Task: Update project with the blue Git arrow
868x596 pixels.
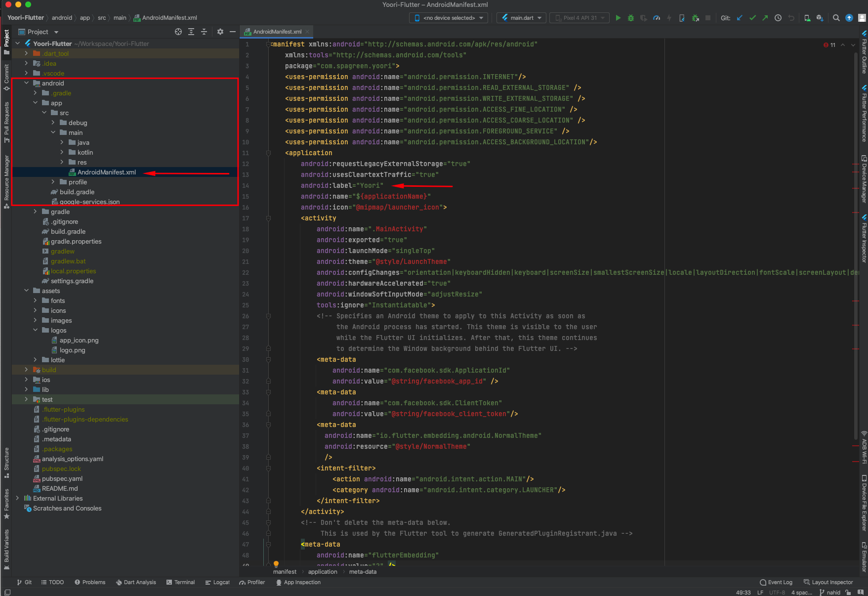Action: 740,18
